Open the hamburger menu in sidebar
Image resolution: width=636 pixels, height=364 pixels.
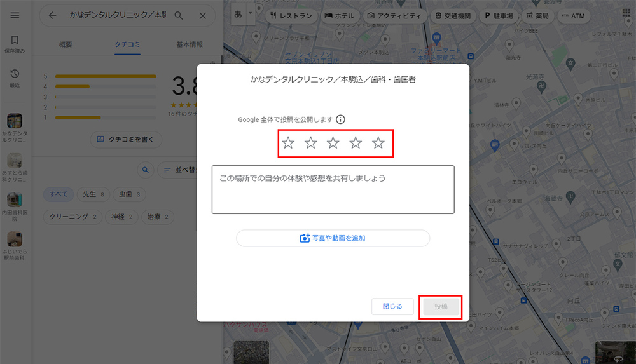click(x=15, y=15)
